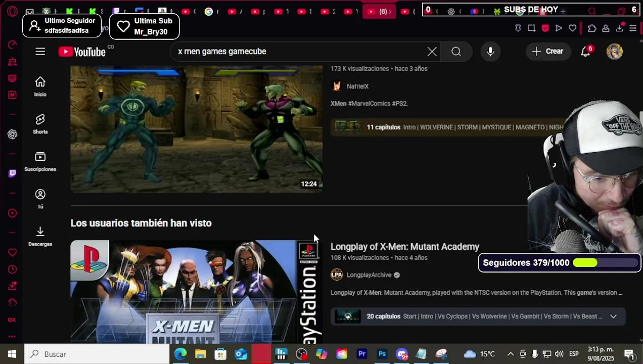Open downloads icon in Opera sidebar
643x364 pixels.
pos(12,286)
